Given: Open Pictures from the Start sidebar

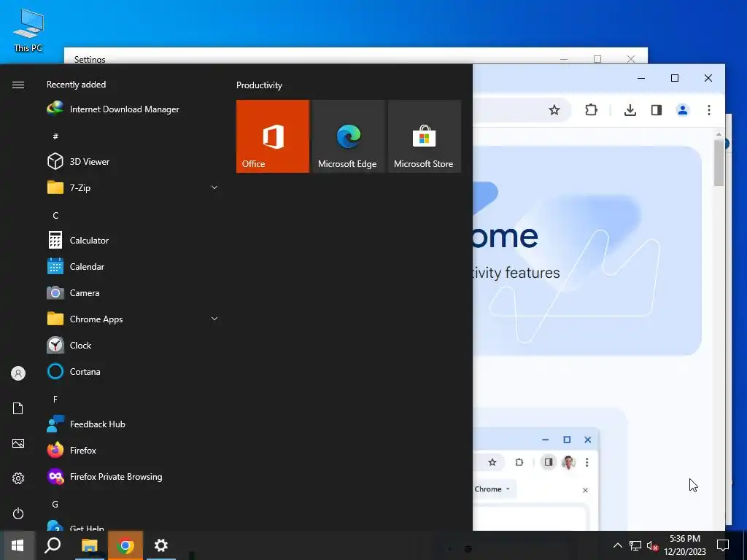Looking at the screenshot, I should click(x=18, y=443).
